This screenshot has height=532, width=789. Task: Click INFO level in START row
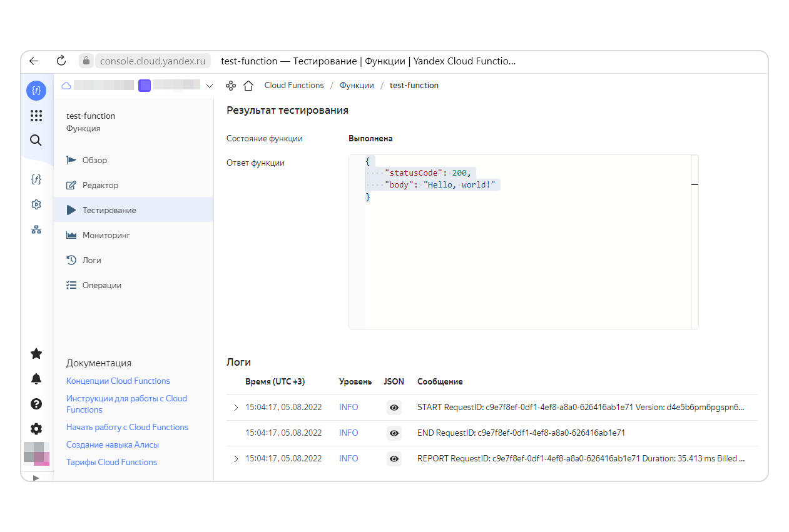349,407
